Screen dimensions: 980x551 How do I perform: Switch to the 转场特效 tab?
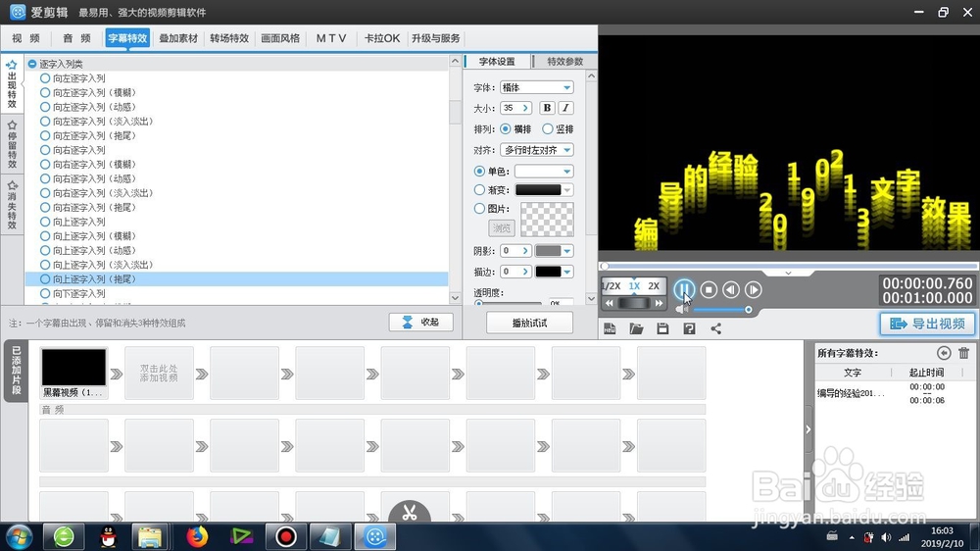point(229,38)
